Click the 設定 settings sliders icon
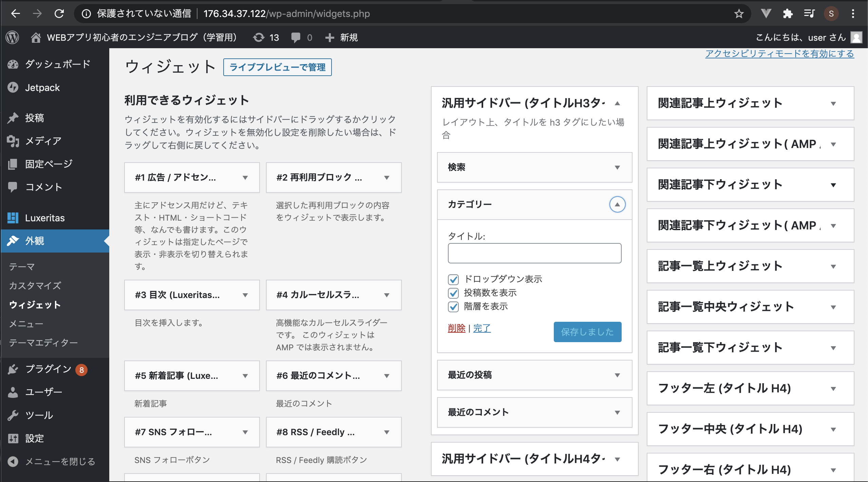The width and height of the screenshot is (868, 482). click(13, 438)
